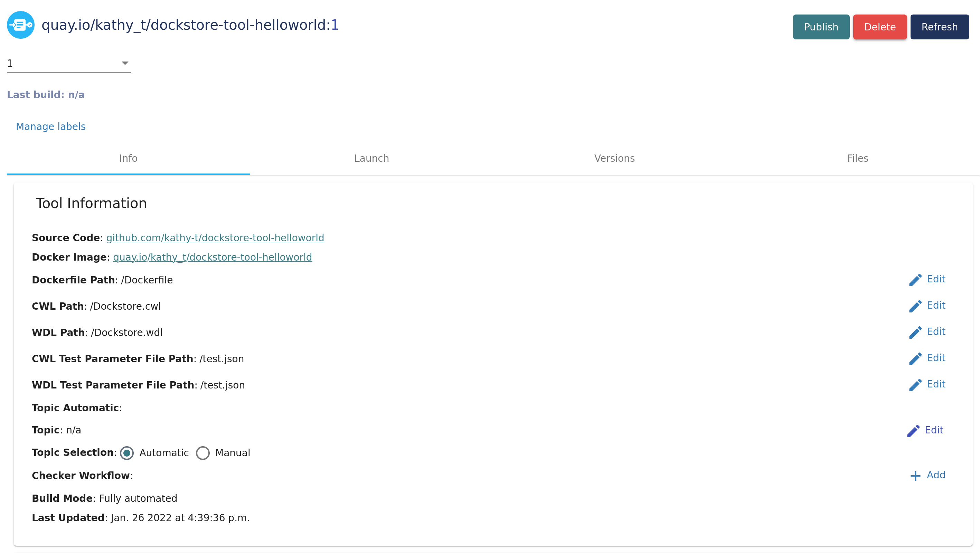Screen dimensions: 980x553
Task: Open the GitHub source code link
Action: [x=215, y=237]
